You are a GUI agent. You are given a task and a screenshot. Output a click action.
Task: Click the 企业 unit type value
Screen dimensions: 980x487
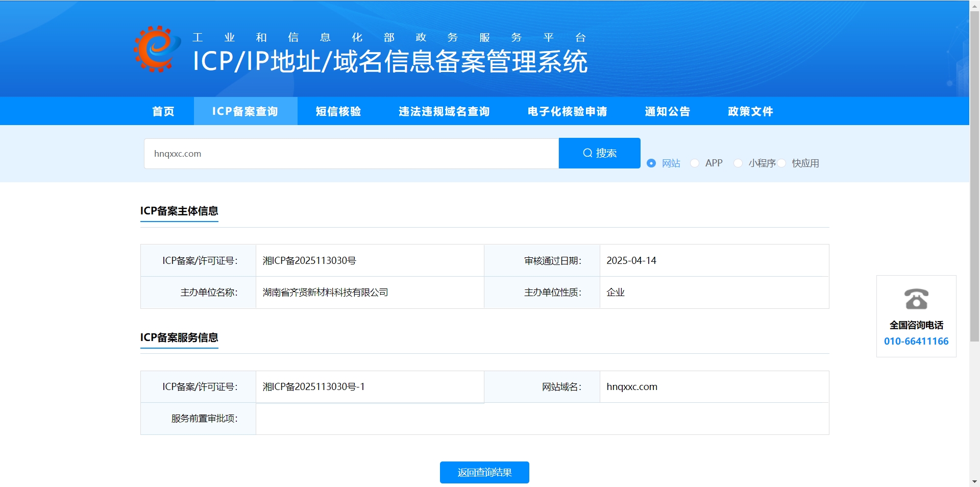point(616,293)
